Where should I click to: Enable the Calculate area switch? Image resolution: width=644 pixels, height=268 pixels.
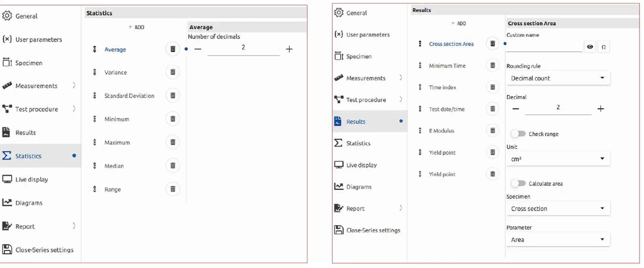[519, 183]
